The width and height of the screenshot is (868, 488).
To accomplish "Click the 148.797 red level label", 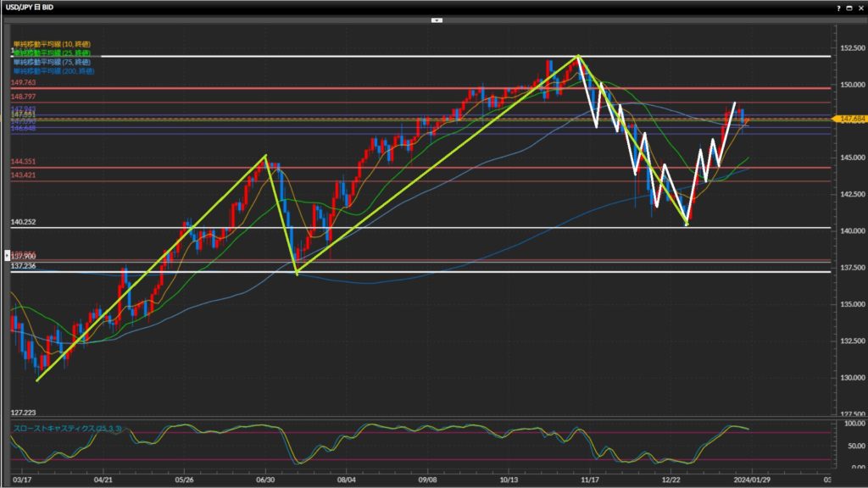I will [23, 97].
